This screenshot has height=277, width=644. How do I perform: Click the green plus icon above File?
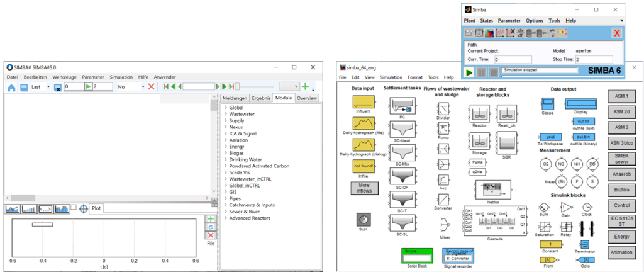coord(211,218)
